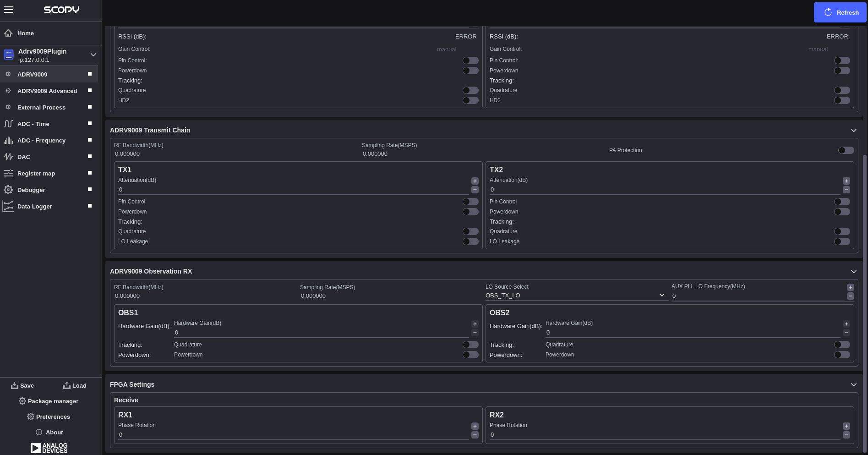Click the run square beside Data Logger
This screenshot has height=455, width=868.
90,206
